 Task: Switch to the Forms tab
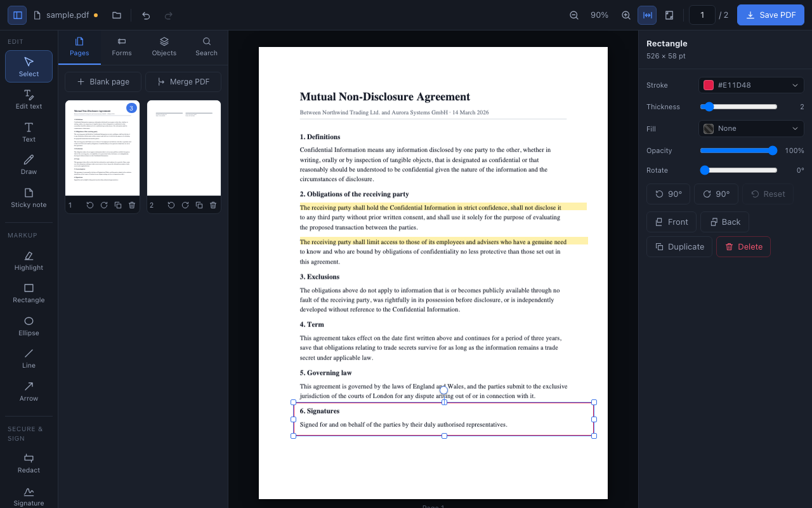click(122, 47)
